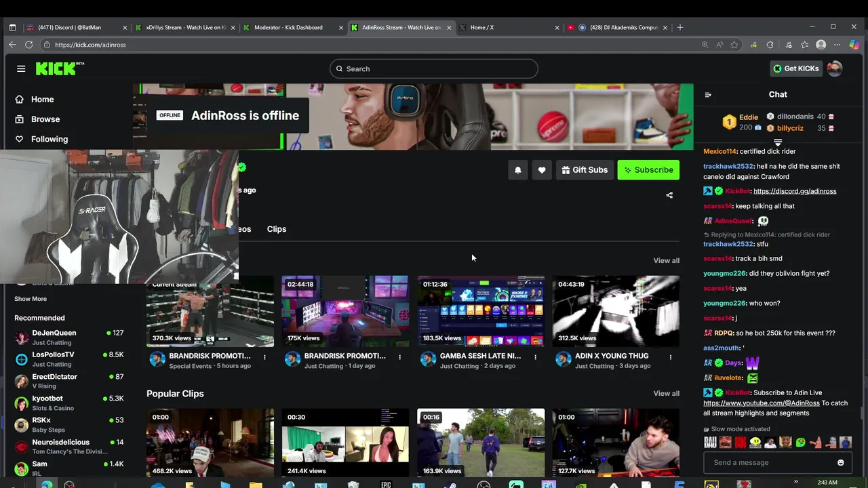This screenshot has height=488, width=868.
Task: Open options menu for GAMBA SESH video
Action: pos(535,357)
